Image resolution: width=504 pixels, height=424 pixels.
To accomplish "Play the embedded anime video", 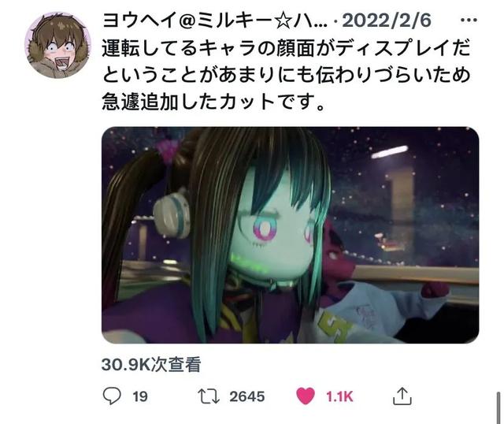I will (x=291, y=235).
